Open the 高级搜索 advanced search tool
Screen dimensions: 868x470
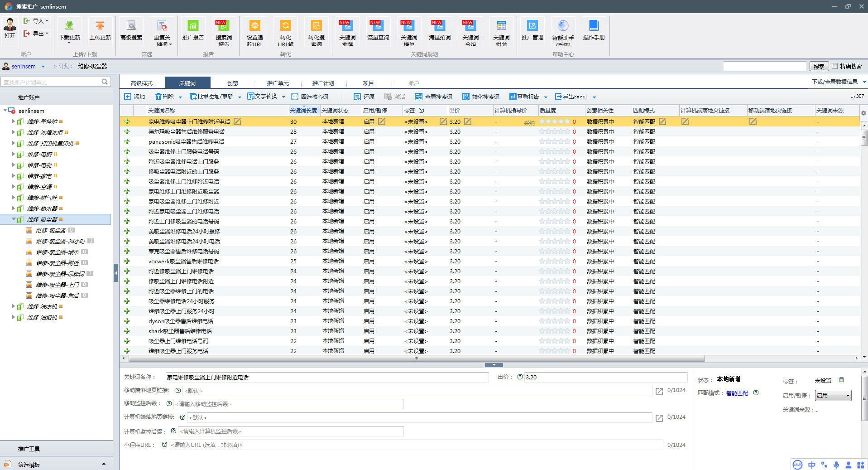131,26
